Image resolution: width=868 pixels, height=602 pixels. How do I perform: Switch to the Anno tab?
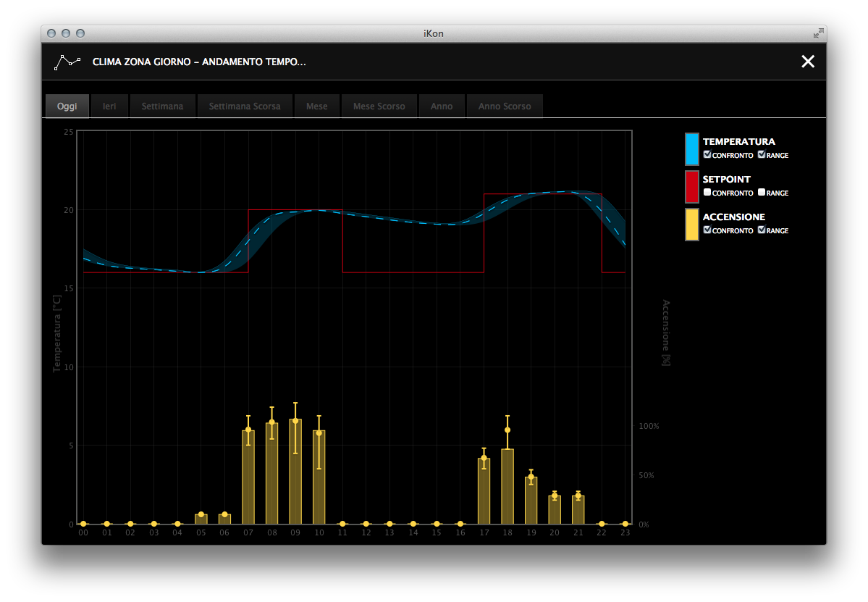[x=442, y=106]
